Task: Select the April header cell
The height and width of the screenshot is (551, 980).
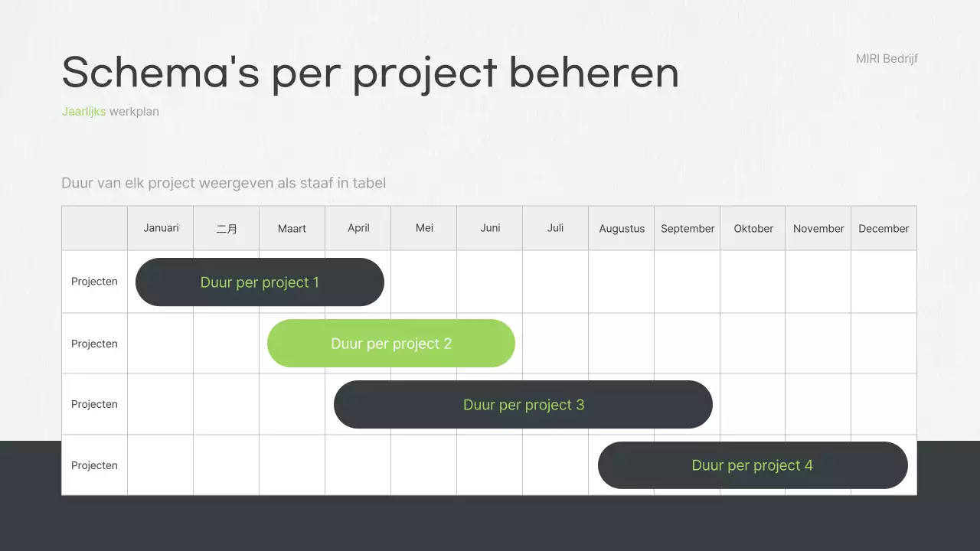Action: coord(358,228)
